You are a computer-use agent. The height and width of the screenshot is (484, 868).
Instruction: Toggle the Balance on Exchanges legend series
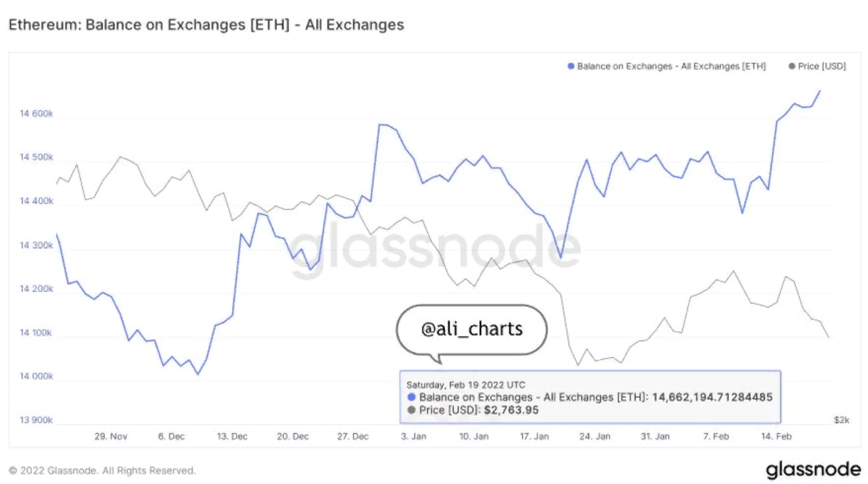click(x=671, y=67)
